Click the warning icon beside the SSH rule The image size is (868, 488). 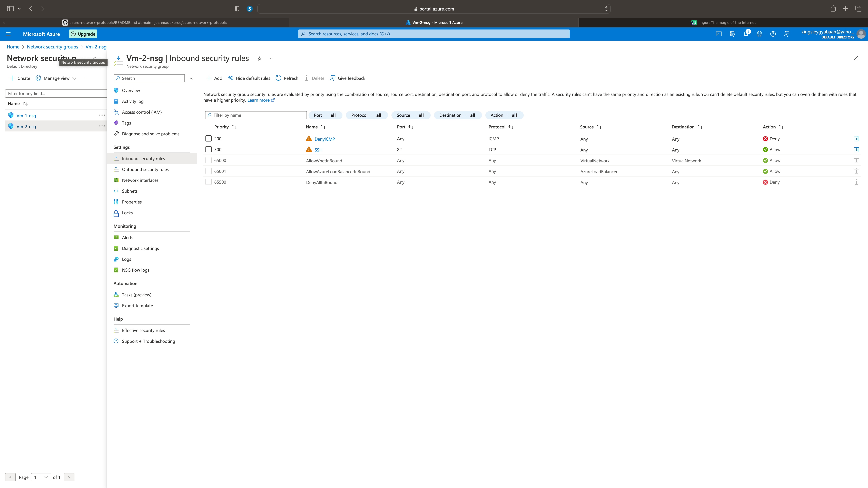(309, 149)
